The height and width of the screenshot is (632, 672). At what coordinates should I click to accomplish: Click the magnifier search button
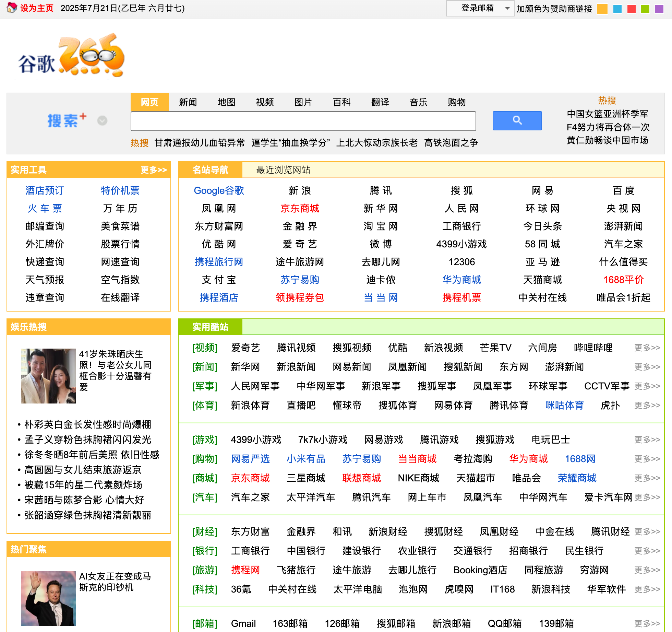(517, 120)
